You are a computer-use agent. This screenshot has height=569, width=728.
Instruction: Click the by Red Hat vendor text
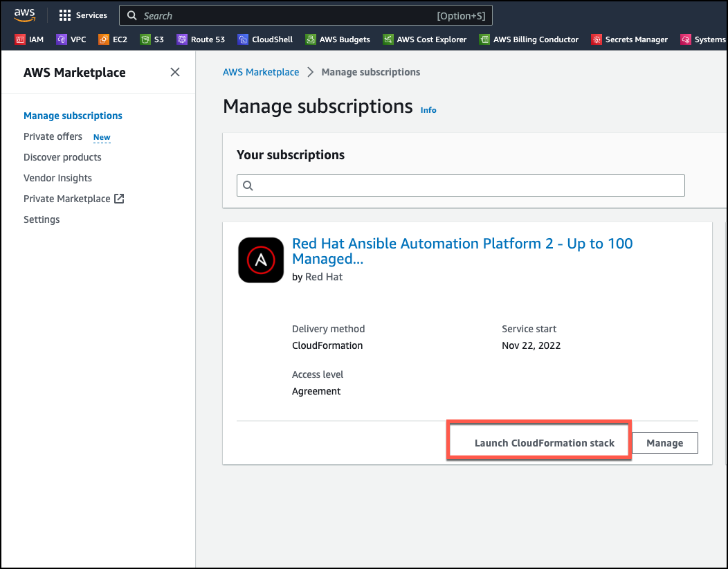pyautogui.click(x=317, y=277)
